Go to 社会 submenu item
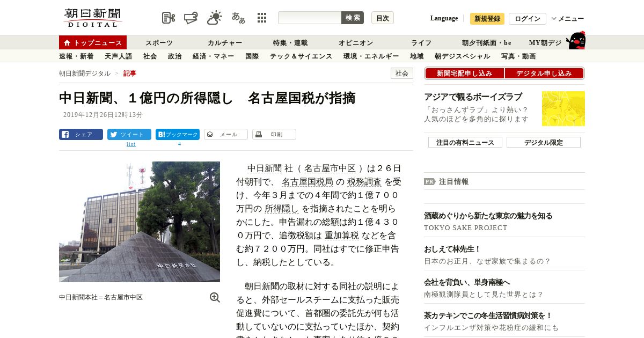The width and height of the screenshot is (644, 338). pos(150,56)
